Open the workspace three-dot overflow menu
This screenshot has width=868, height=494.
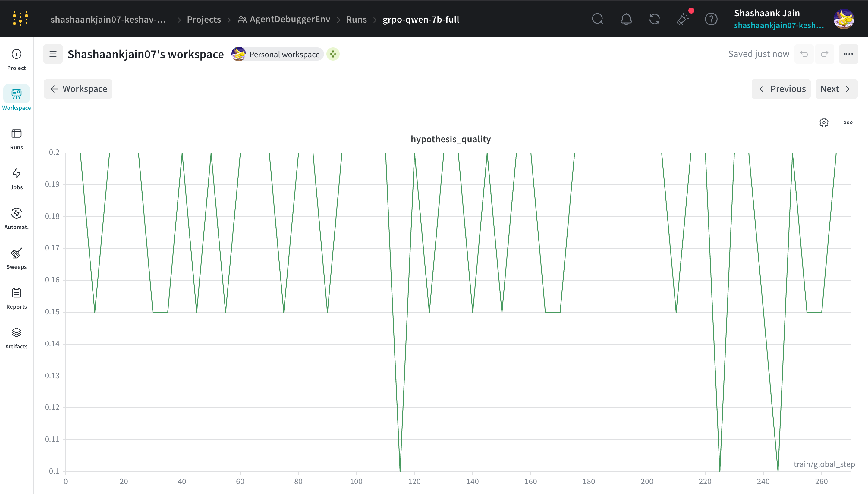(849, 54)
